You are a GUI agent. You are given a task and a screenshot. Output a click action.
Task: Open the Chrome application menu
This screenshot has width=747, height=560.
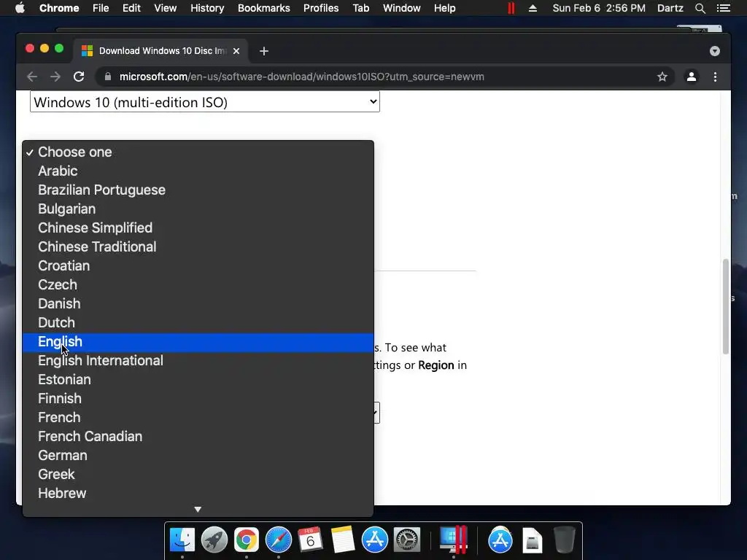59,8
